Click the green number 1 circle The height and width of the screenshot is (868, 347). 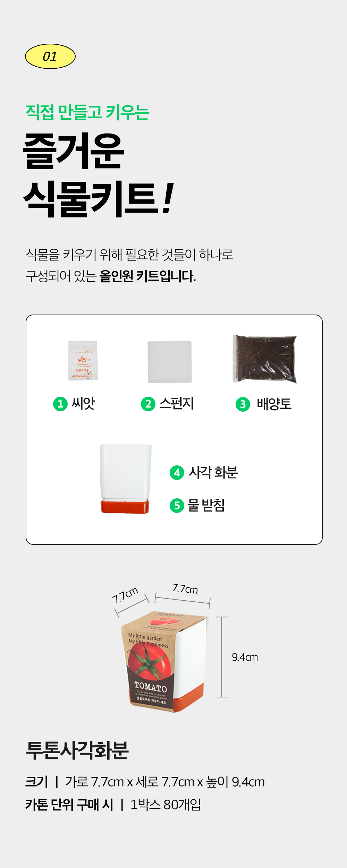click(60, 404)
